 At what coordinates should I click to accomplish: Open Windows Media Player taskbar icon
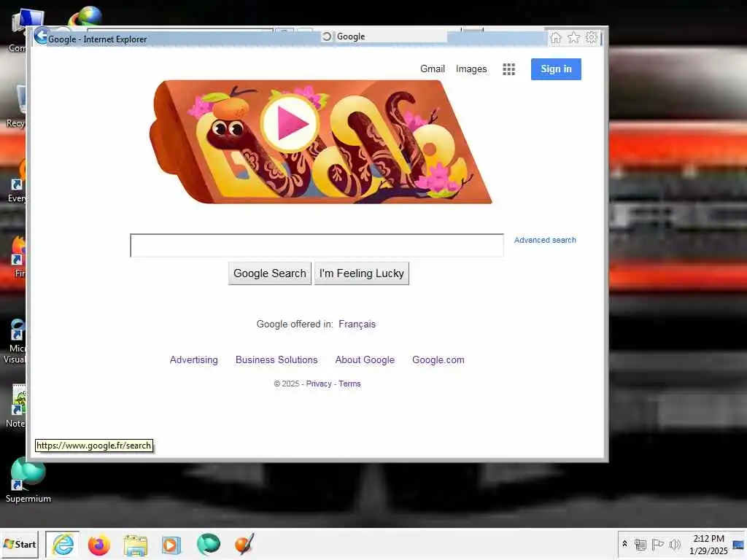171,545
